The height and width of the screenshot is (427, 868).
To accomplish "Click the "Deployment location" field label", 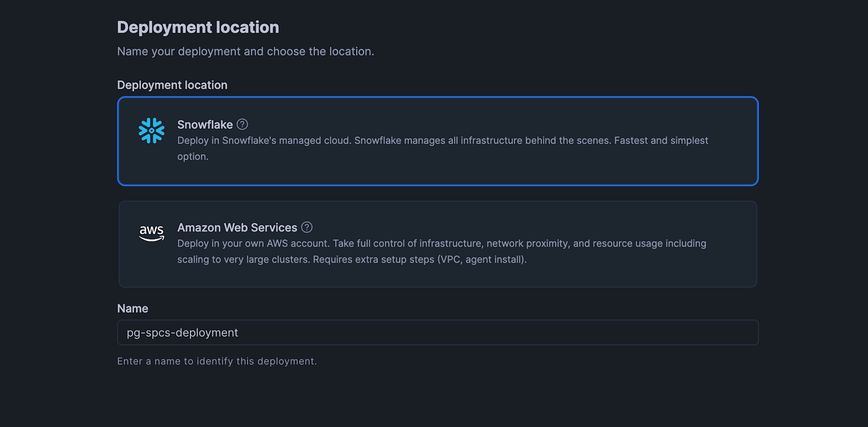I will tap(172, 85).
